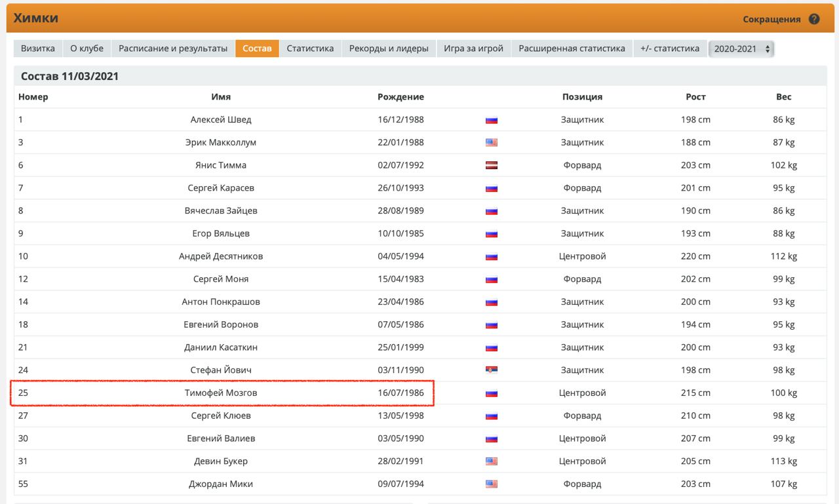Open player Егор Вяльцев
Screen dimensions: 839x504
(221, 233)
